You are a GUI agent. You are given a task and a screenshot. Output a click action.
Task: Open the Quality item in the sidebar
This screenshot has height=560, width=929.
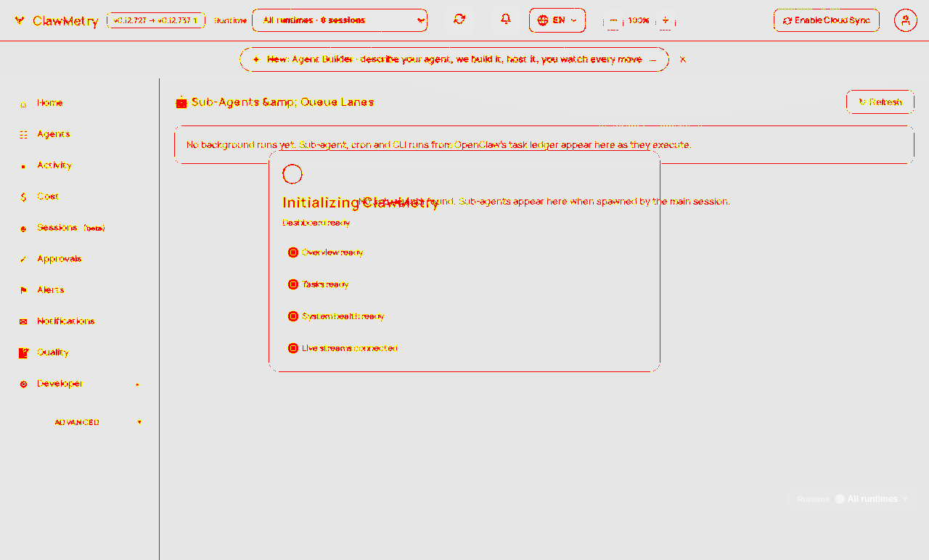[80, 353]
